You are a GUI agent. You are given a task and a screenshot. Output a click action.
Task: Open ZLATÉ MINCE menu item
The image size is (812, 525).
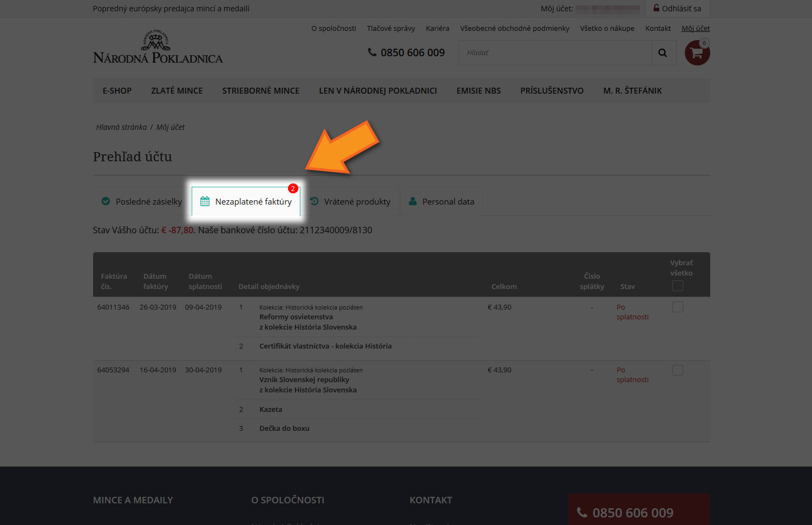click(x=177, y=90)
